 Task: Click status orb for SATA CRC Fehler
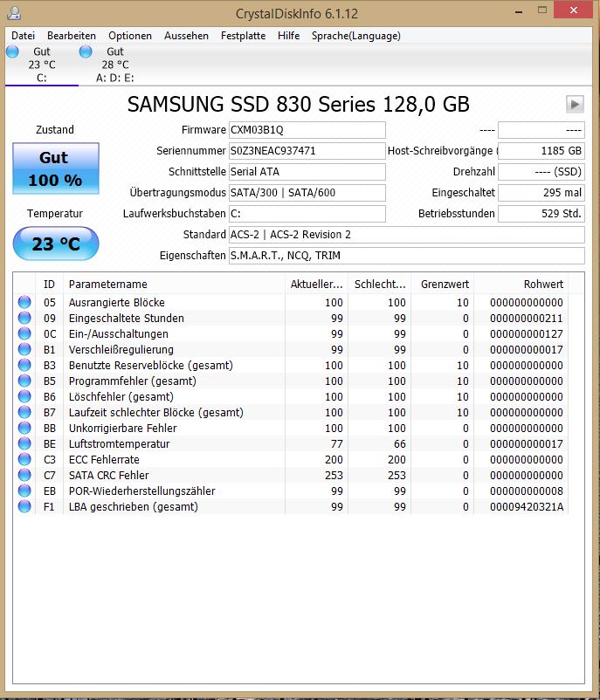point(24,475)
